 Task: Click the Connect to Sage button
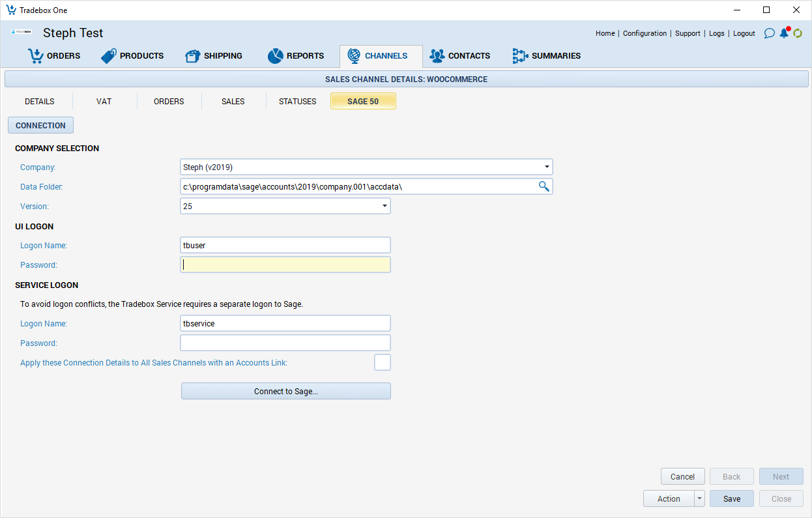(285, 390)
